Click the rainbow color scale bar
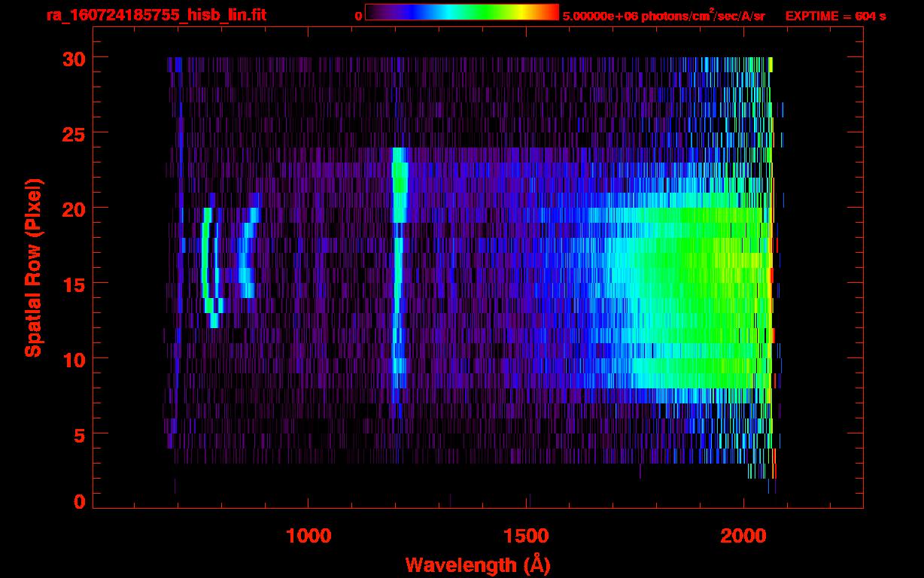Image resolution: width=924 pixels, height=578 pixels. pyautogui.click(x=462, y=12)
